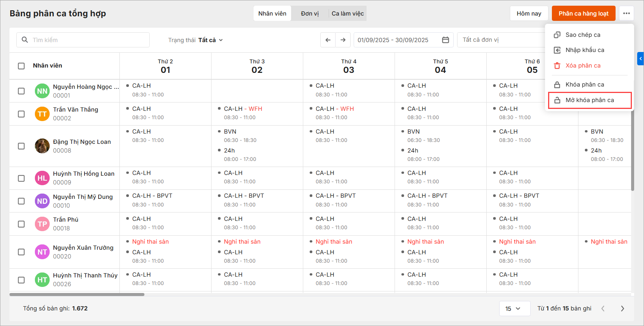The image size is (644, 326).
Task: Switch to the Ca làm việc tab
Action: 348,14
